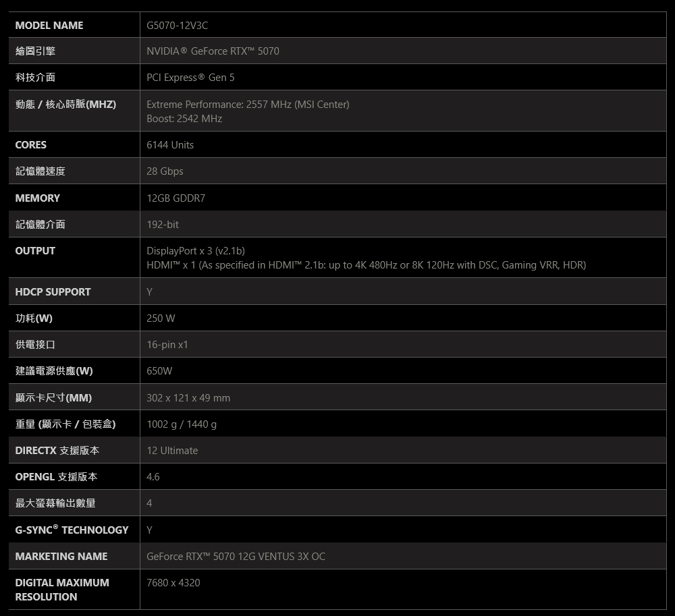This screenshot has height=616, width=675.
Task: Select the 6144 Units cores value
Action: click(x=170, y=145)
